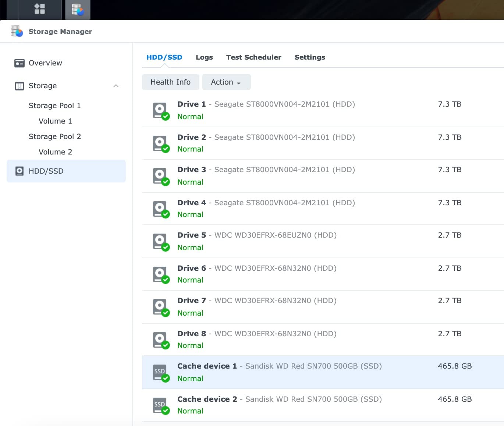Switch to the Logs tab
504x426 pixels.
(x=204, y=57)
